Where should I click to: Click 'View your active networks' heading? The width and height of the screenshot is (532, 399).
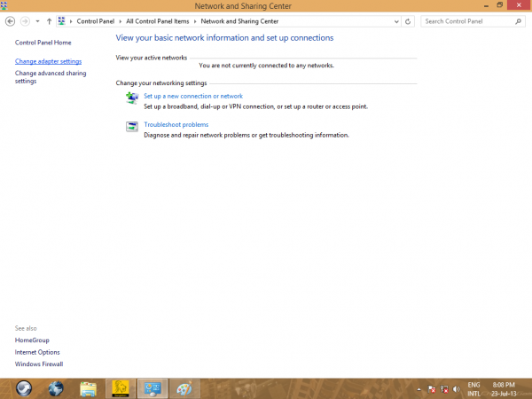pyautogui.click(x=152, y=58)
